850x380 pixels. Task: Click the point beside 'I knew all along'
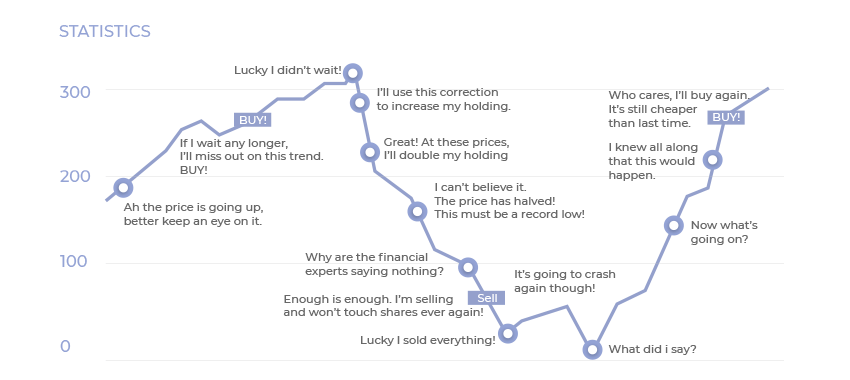click(713, 159)
